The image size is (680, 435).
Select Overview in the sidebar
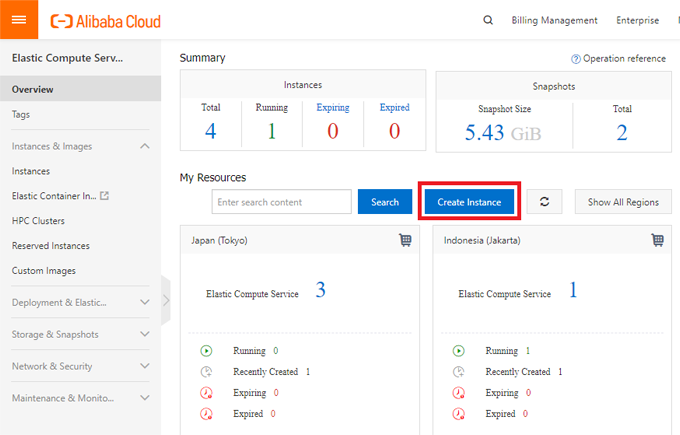tap(80, 89)
